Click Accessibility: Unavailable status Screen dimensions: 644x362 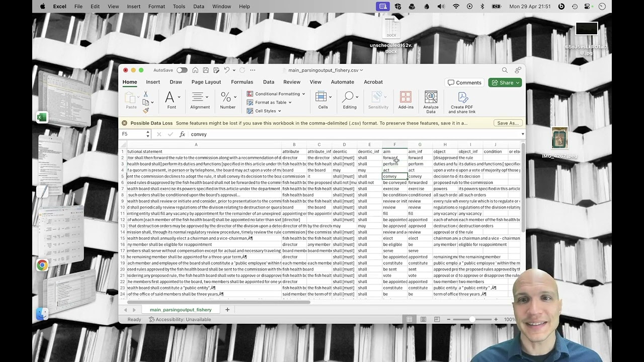coord(180,319)
